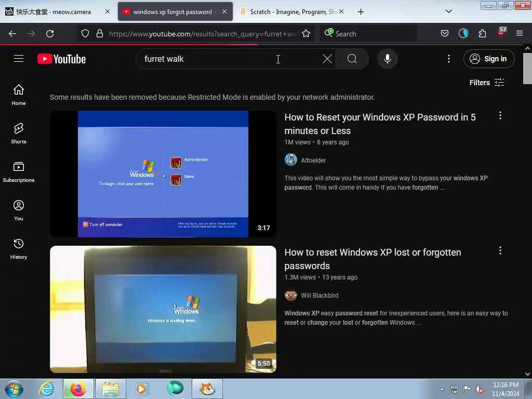Submit YouTube search with magnifier button
This screenshot has height=399, width=532.
pyautogui.click(x=352, y=59)
